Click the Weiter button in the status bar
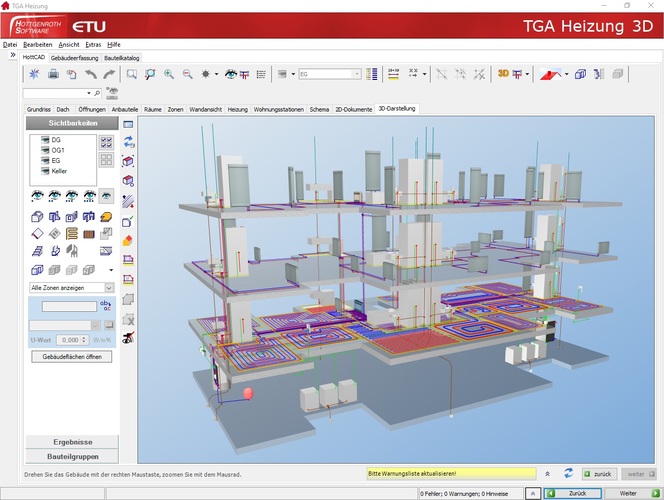This screenshot has width=664, height=500. coord(628,493)
